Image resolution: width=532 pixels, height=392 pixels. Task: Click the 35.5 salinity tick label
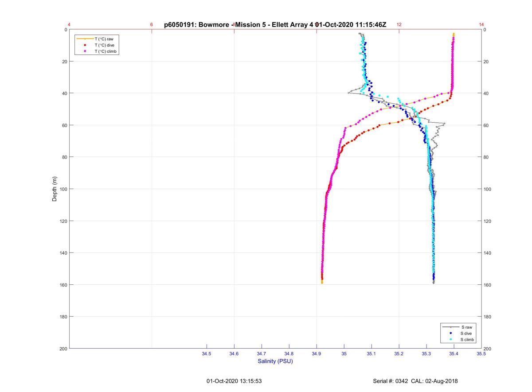pyautogui.click(x=481, y=354)
